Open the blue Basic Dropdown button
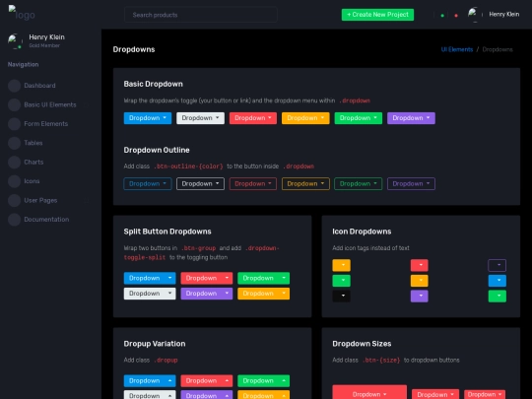Image resolution: width=532 pixels, height=399 pixels. (148, 118)
